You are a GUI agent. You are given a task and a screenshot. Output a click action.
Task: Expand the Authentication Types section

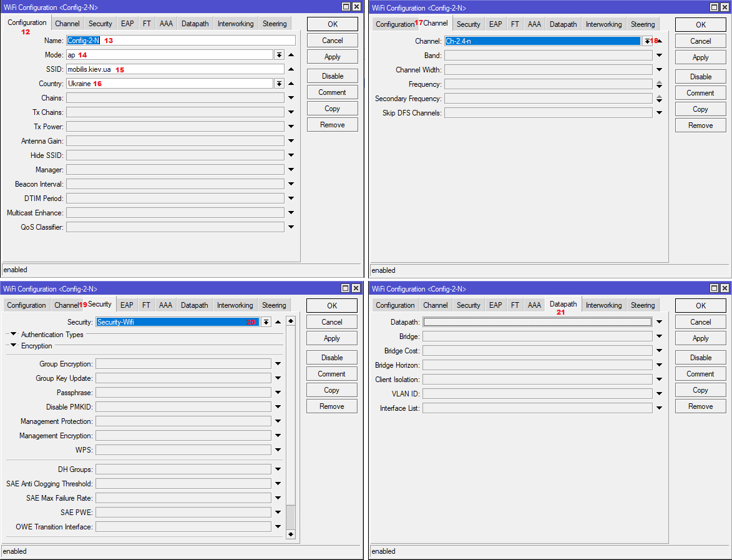click(x=13, y=335)
